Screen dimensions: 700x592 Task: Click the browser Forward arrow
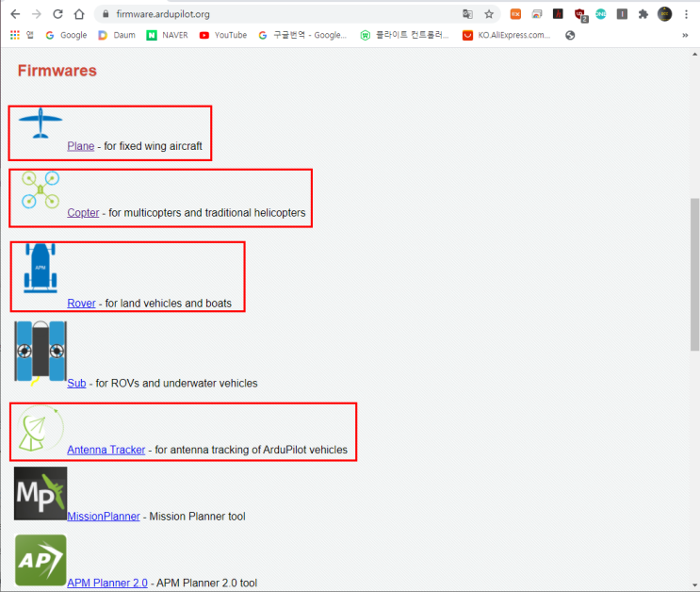[37, 14]
